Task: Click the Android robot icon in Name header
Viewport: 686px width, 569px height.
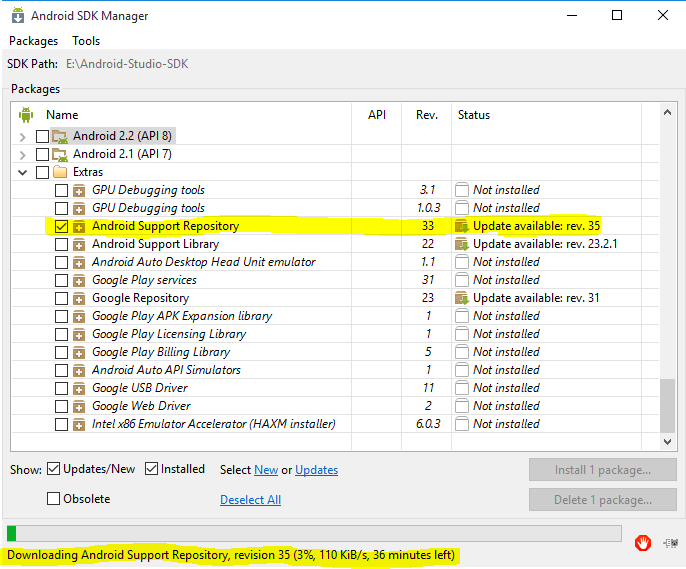Action: point(26,115)
